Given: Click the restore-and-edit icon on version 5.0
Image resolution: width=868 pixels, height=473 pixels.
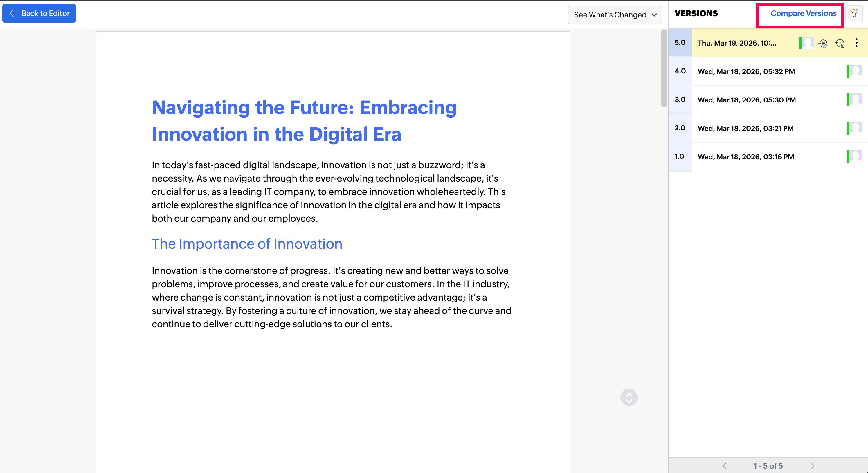Looking at the screenshot, I should 823,43.
